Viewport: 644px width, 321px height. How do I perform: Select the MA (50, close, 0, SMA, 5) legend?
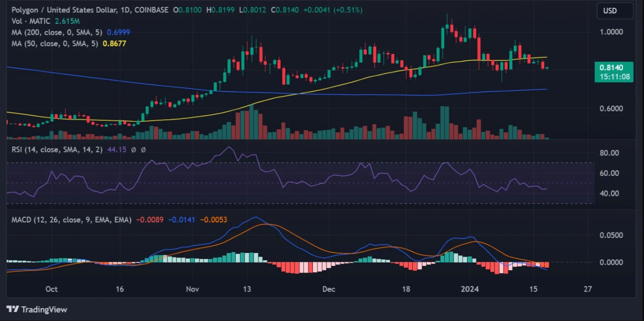coord(55,43)
